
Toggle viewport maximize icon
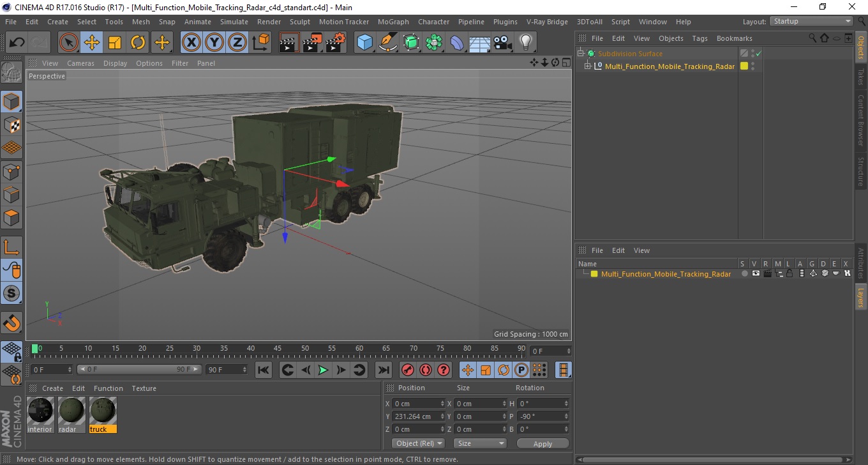click(566, 63)
